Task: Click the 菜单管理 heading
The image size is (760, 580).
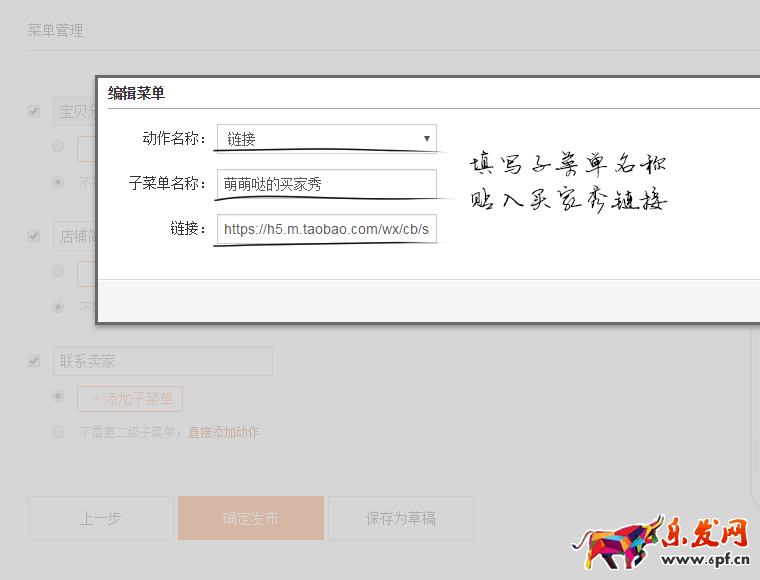Action: (x=55, y=30)
